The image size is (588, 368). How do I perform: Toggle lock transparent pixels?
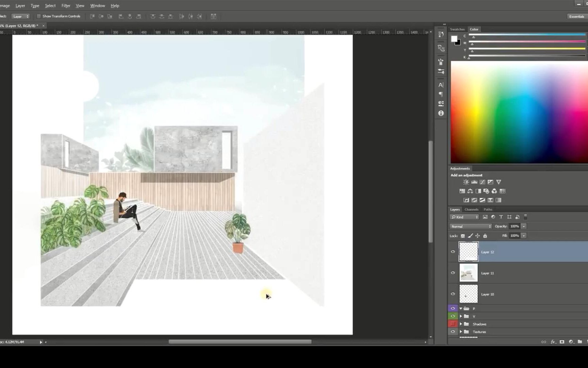pos(463,236)
